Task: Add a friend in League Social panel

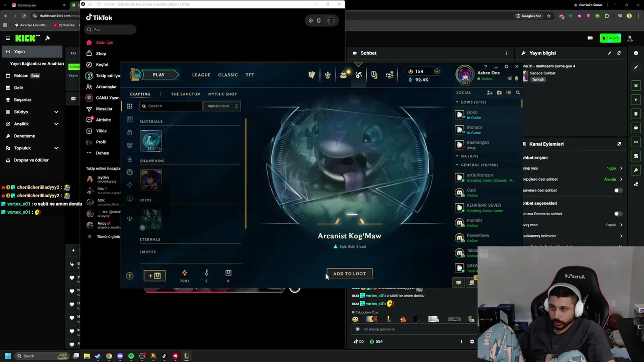Action: pos(490,93)
